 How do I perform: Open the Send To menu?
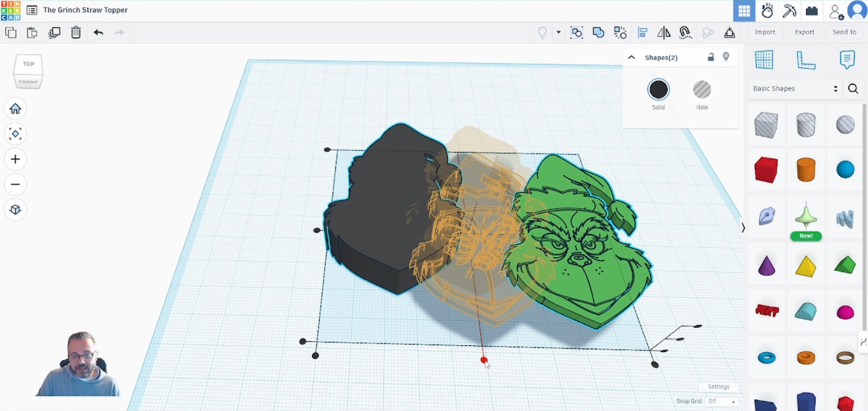(844, 32)
